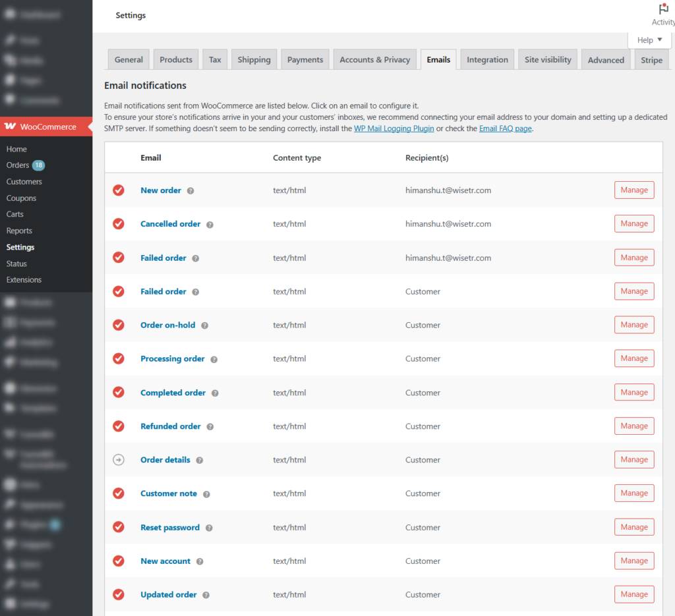Screen dimensions: 675x616
Task: Open the Updated order email link
Action: 168,595
